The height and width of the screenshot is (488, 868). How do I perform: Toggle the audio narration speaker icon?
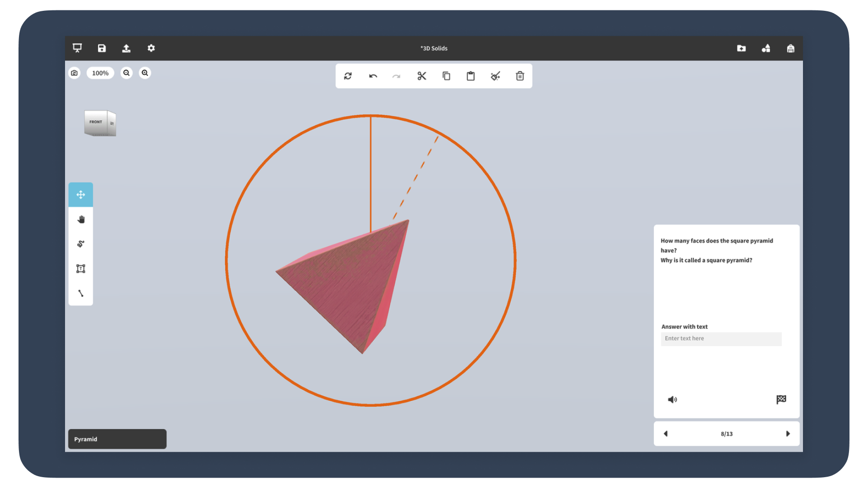[x=672, y=399]
